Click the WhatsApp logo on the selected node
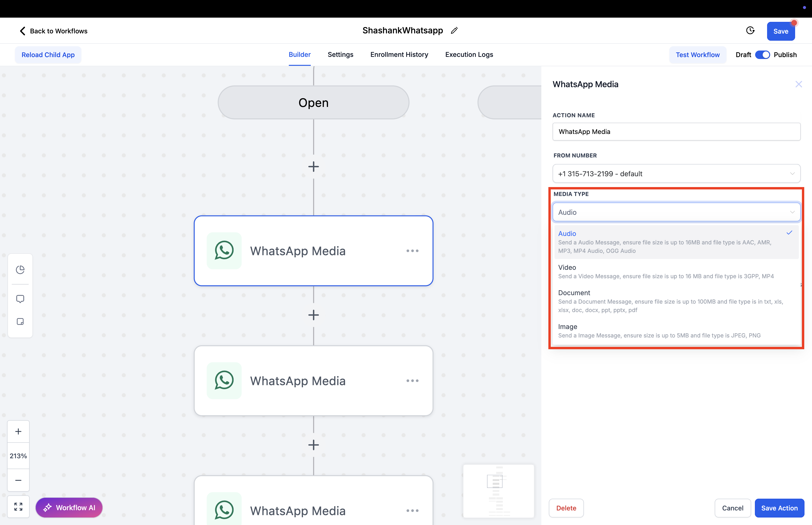 tap(224, 251)
